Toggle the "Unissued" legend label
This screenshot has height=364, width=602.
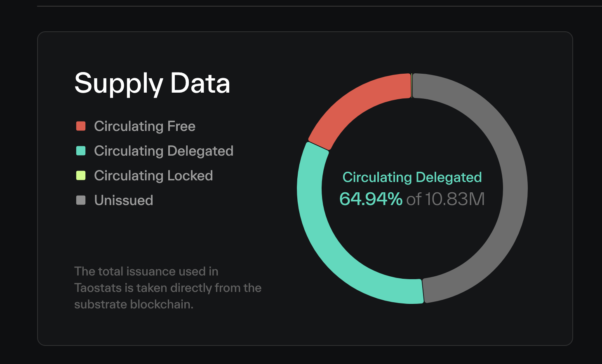(x=123, y=200)
